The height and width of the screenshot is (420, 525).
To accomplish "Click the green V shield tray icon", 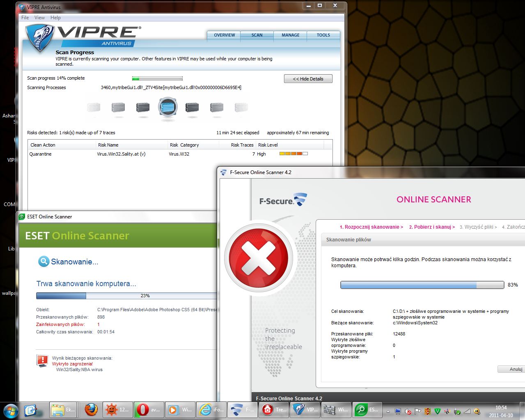I will (438, 411).
